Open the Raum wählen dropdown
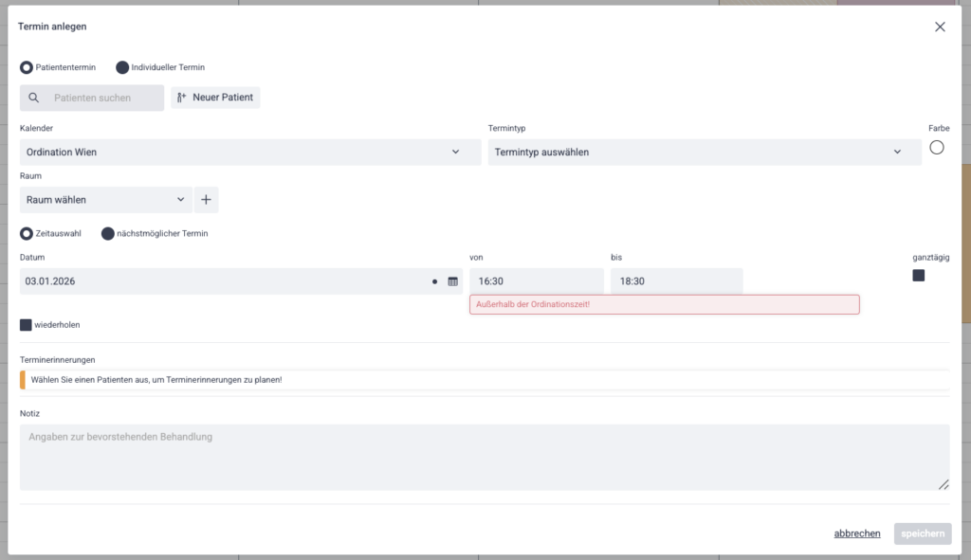 tap(105, 200)
